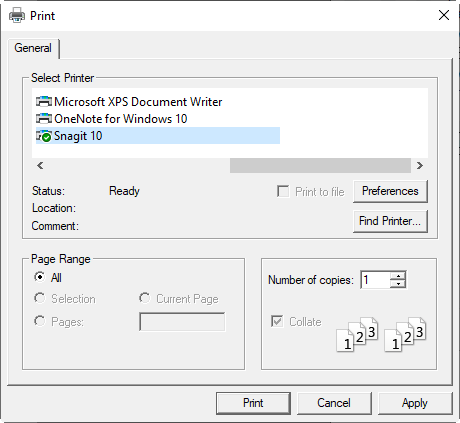Select the All page range radio button
460x423 pixels.
(x=39, y=277)
